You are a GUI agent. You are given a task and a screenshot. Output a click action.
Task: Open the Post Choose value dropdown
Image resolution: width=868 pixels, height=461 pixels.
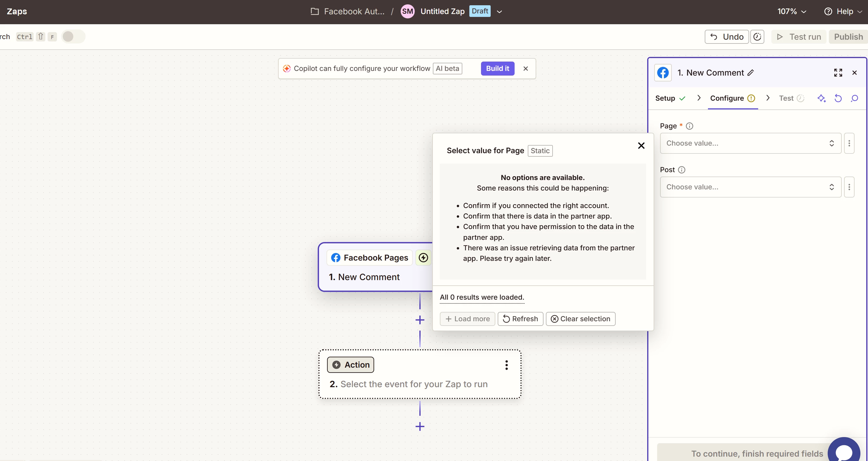coord(750,187)
